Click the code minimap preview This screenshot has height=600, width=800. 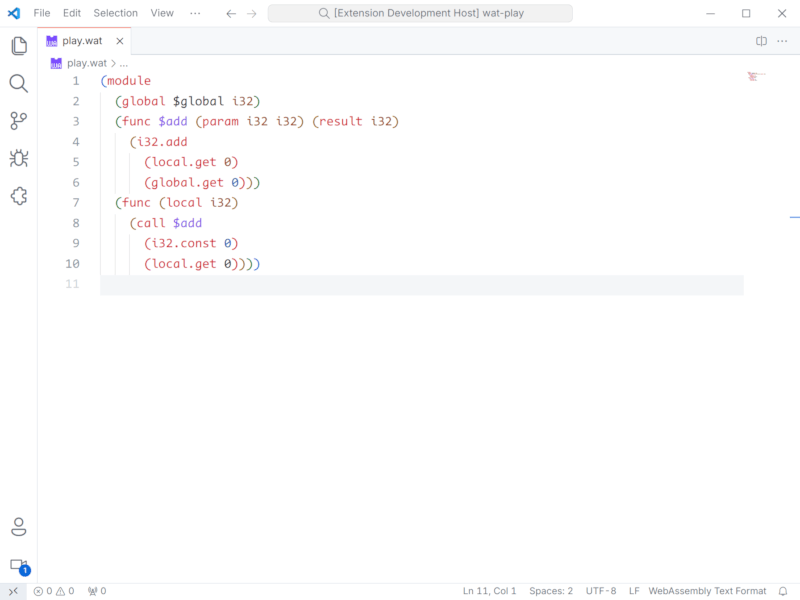click(x=756, y=76)
